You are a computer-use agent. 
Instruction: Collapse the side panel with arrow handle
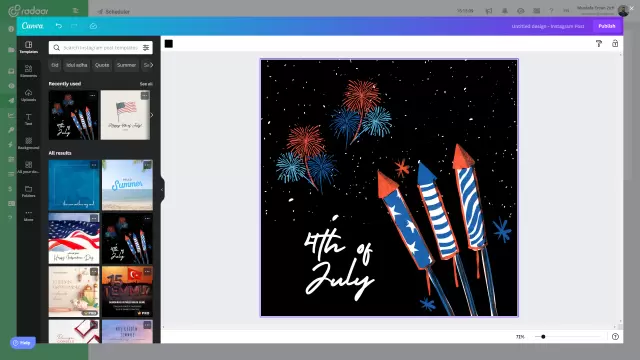click(x=162, y=189)
